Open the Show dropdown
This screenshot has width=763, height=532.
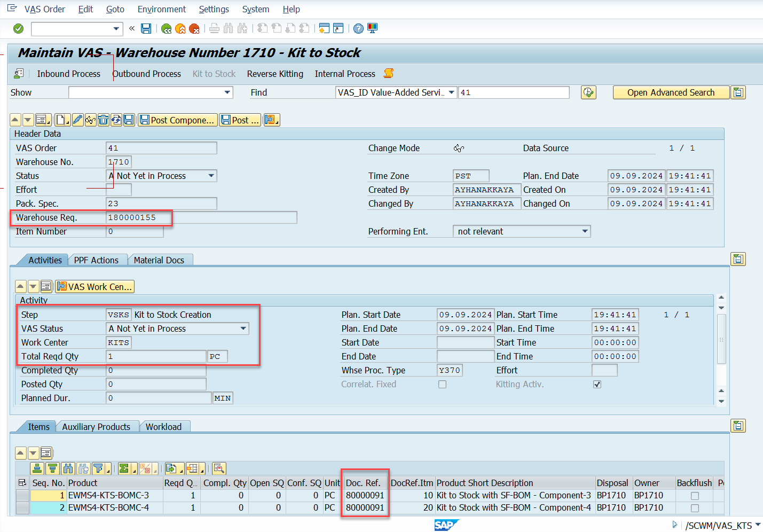click(227, 92)
